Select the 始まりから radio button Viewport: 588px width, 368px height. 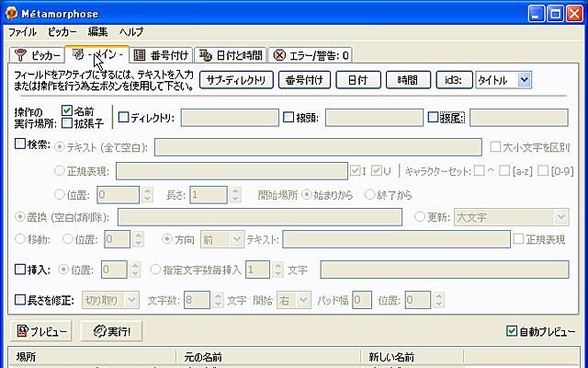307,194
